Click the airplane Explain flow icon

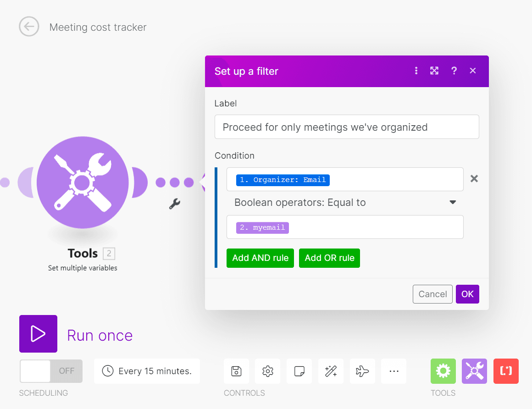(362, 371)
